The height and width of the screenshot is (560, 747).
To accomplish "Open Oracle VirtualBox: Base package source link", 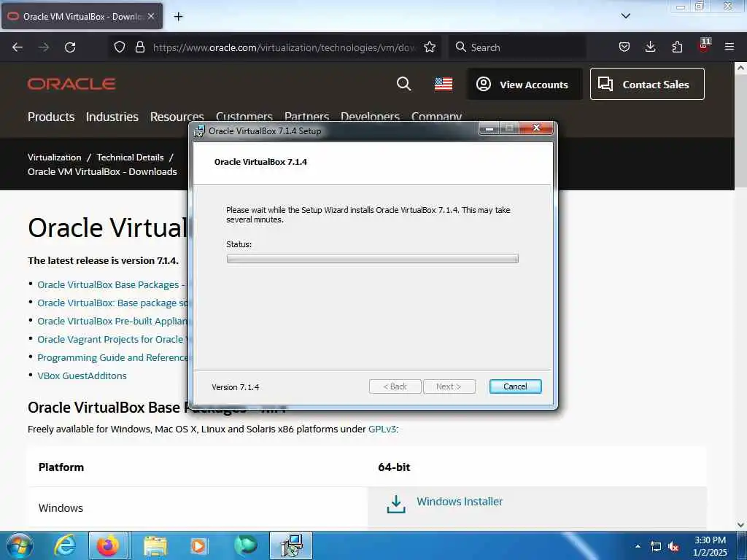I will coord(113,303).
